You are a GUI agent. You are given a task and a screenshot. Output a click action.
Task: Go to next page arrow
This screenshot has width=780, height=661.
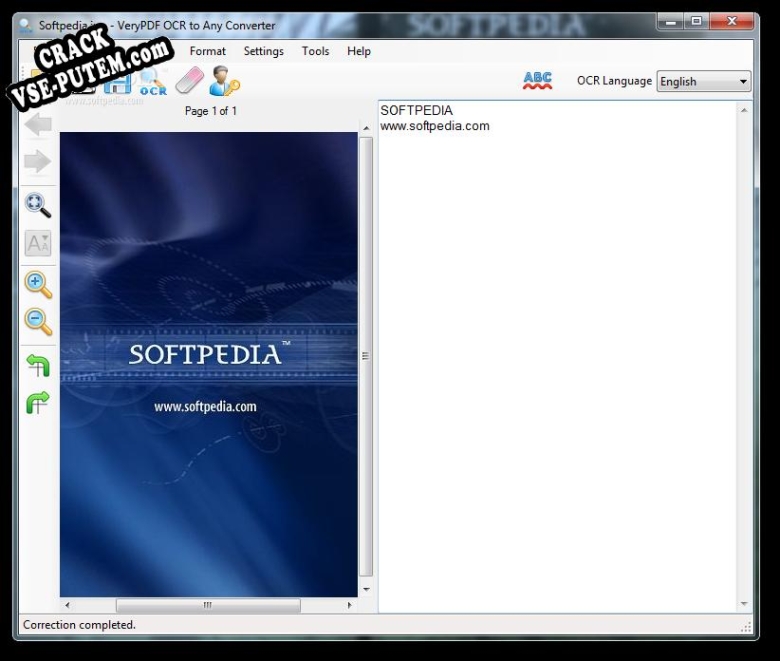[38, 162]
